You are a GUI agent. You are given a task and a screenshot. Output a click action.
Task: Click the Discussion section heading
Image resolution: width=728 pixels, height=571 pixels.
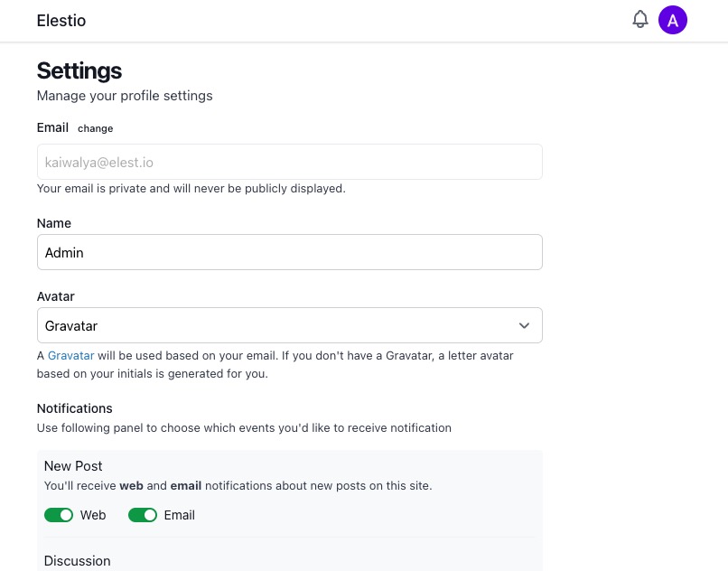[x=77, y=560]
